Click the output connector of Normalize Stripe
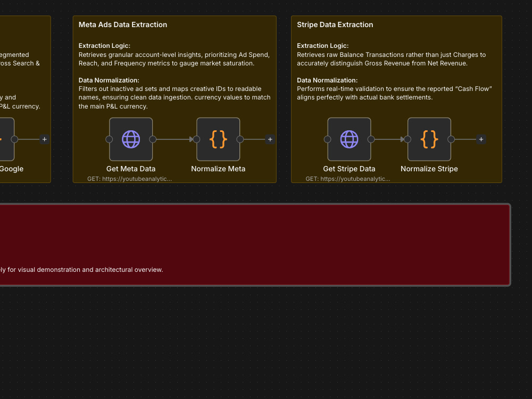Screen dimensions: 532x399 point(451,139)
